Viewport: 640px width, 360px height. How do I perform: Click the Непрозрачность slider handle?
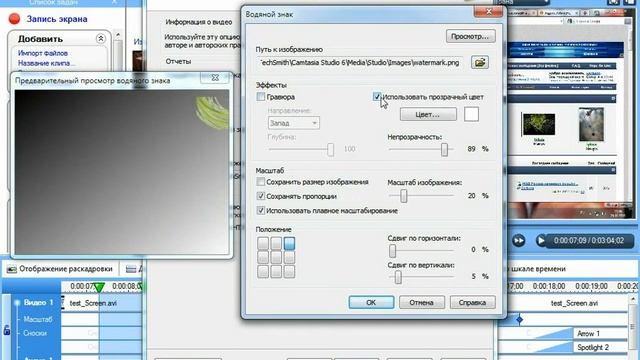click(444, 149)
